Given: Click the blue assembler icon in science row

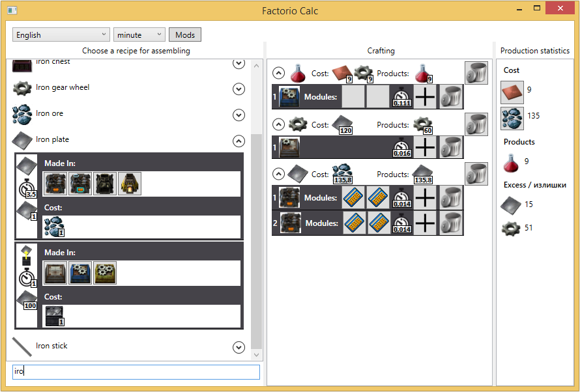Looking at the screenshot, I should pyautogui.click(x=289, y=96).
